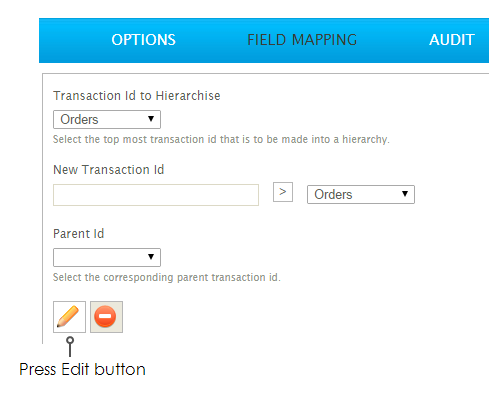Click the arrow of the right-hand Orders dropdown
The image size is (499, 396).
coord(405,194)
